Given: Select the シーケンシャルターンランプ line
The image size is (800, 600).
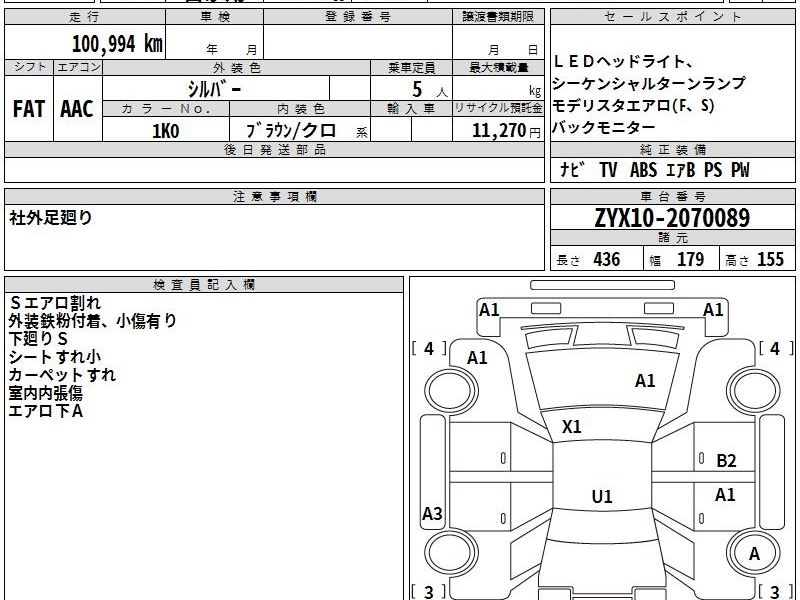Looking at the screenshot, I should point(649,83).
